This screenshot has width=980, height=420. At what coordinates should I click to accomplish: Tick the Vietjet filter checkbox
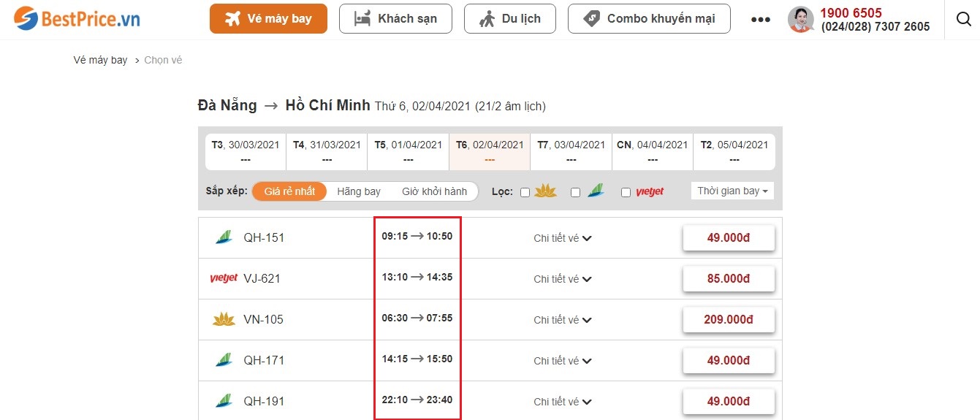pos(626,192)
